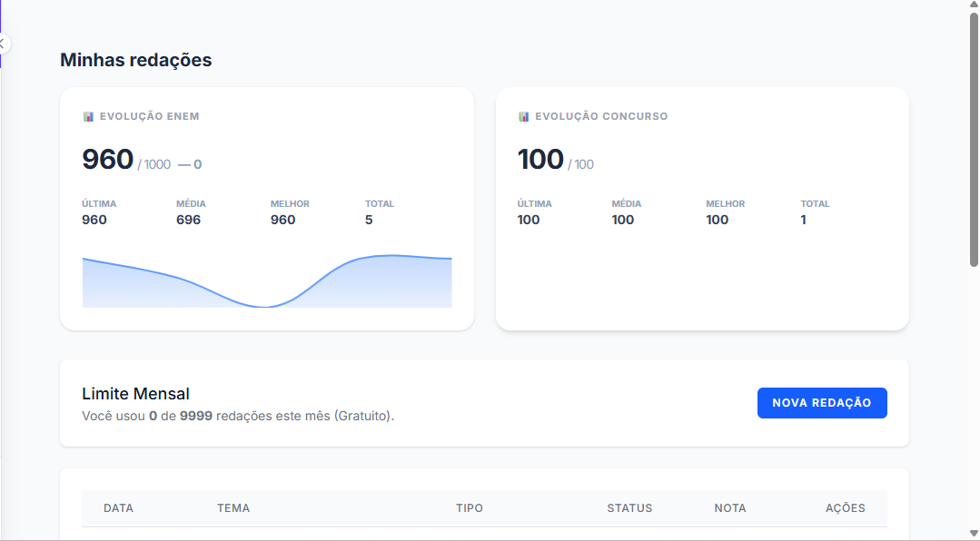
Task: Click the scrollbar down arrow
Action: (x=974, y=534)
